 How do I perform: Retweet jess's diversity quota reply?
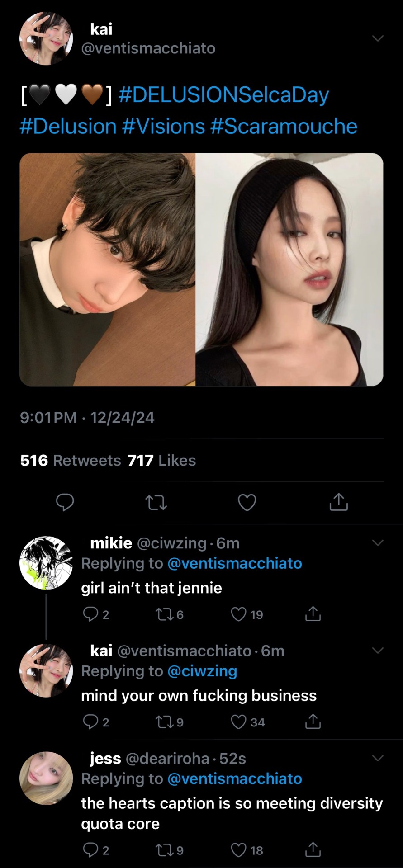point(162,850)
